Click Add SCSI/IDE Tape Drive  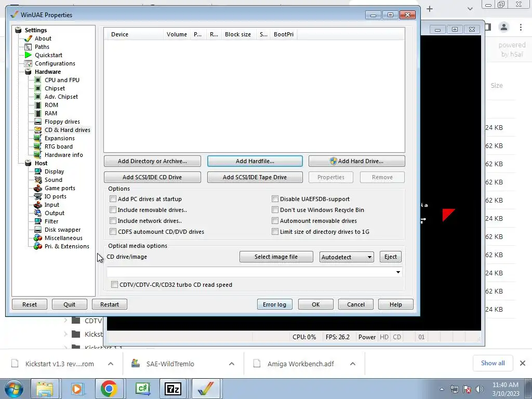point(255,177)
